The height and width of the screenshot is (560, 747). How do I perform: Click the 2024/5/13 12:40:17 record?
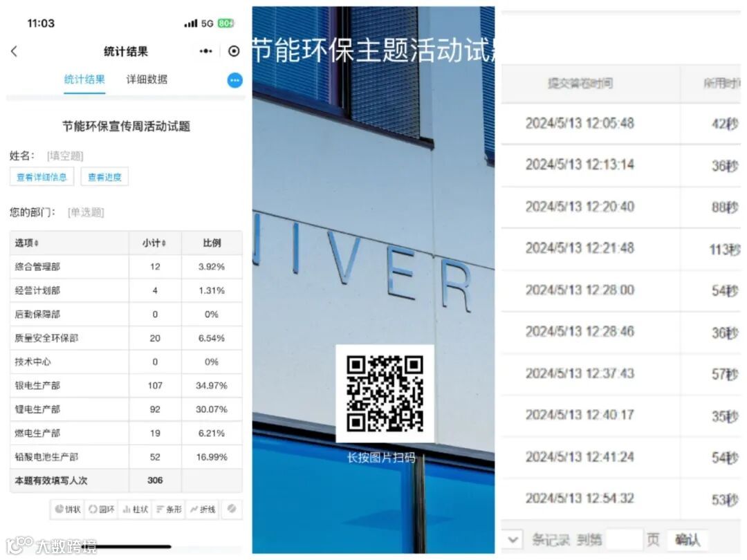pos(580,415)
